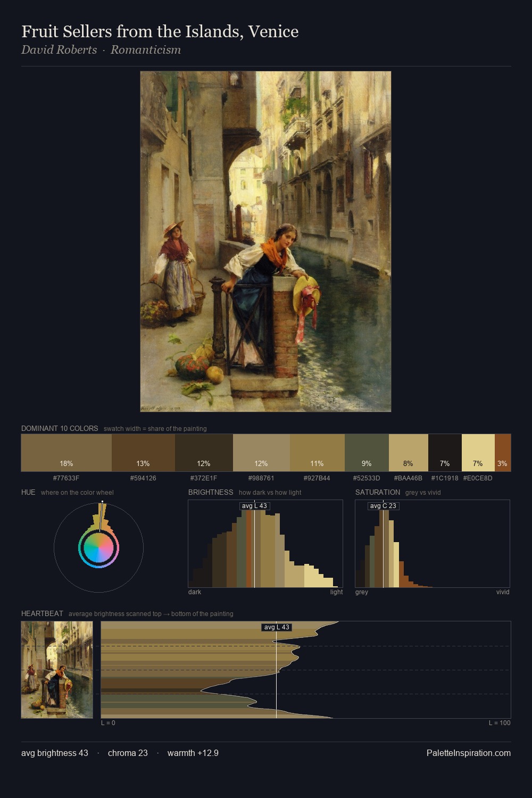Click the 'avg C 23' label in Saturation histogram

(x=383, y=506)
